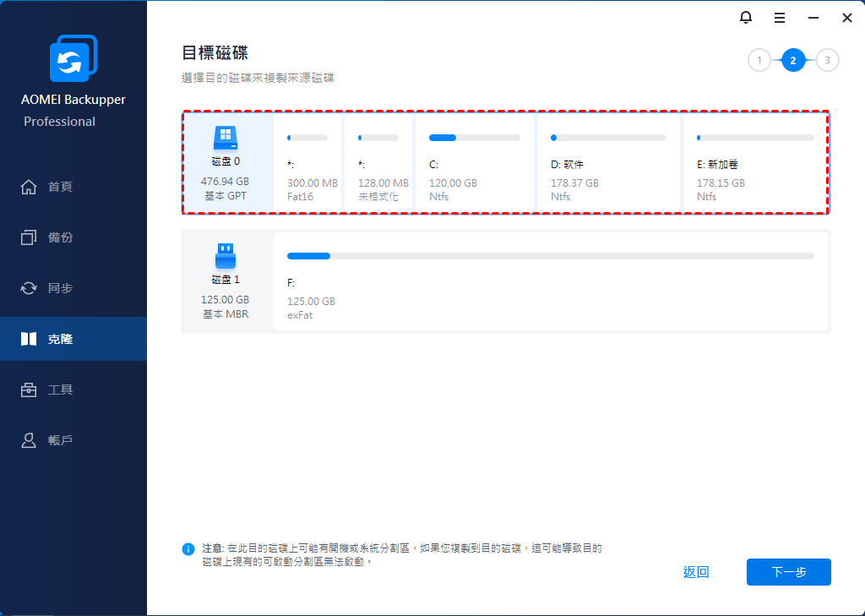The image size is (865, 616).
Task: Open the 備份 sidebar item
Action: [73, 237]
